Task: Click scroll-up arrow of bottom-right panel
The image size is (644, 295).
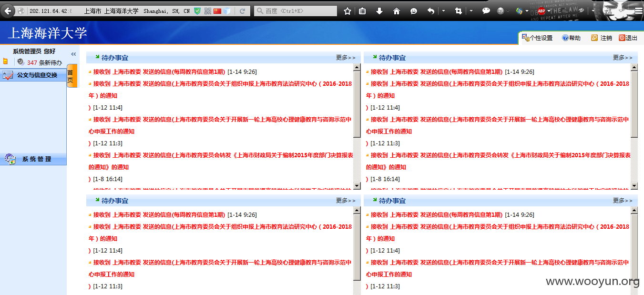Action: coord(634,210)
